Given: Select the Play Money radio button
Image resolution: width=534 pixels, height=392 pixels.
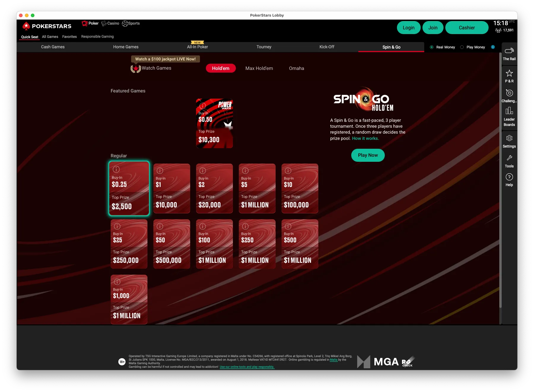Looking at the screenshot, I should point(462,47).
